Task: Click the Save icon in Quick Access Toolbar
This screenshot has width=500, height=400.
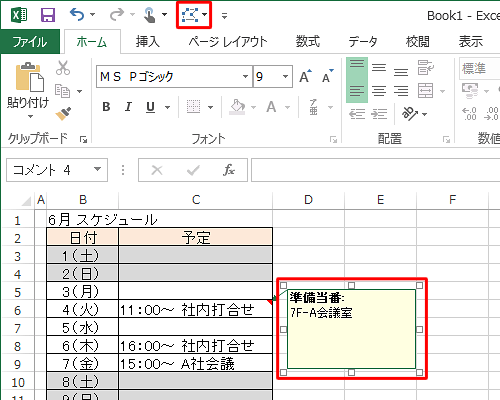Action: [x=48, y=15]
